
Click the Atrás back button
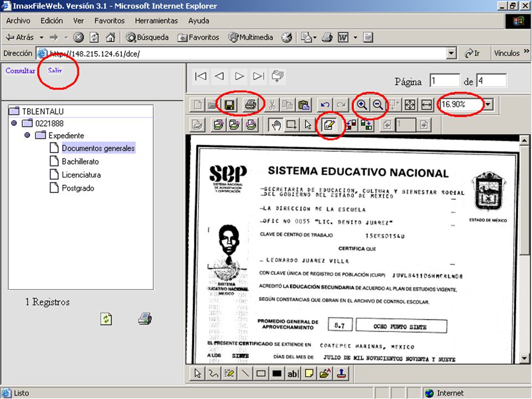20,37
